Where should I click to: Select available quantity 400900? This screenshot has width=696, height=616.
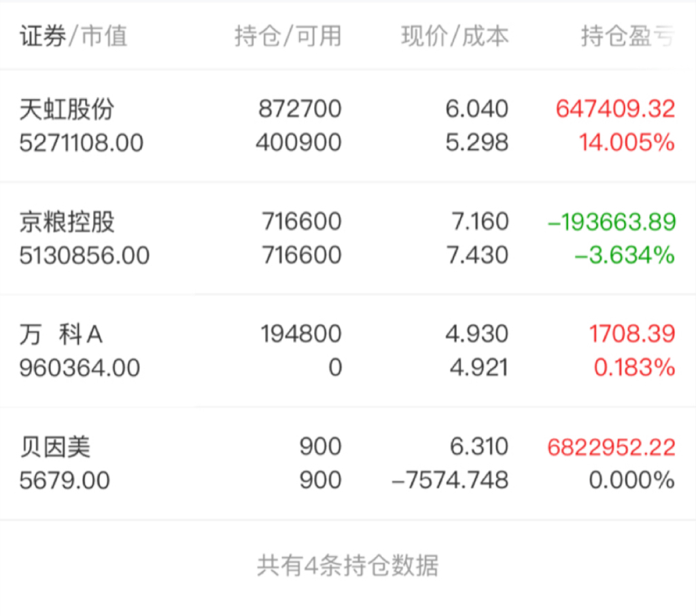click(x=299, y=143)
